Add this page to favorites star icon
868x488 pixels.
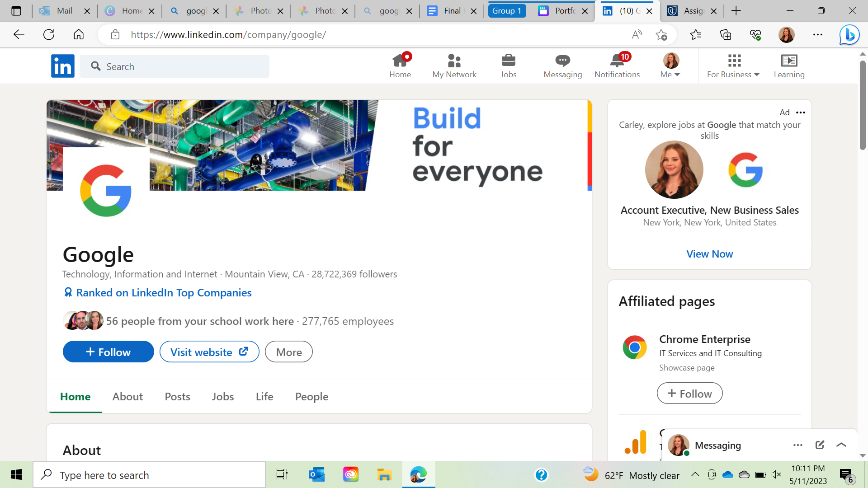click(x=661, y=34)
